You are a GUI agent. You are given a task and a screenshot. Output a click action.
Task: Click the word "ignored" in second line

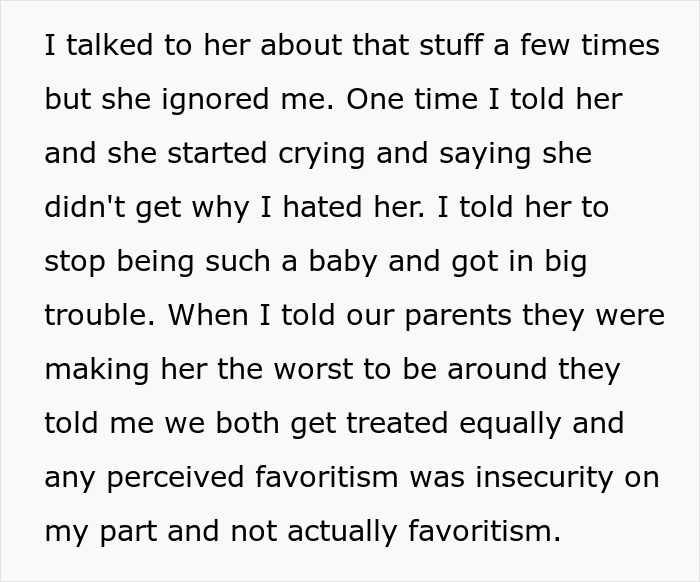(x=215, y=100)
